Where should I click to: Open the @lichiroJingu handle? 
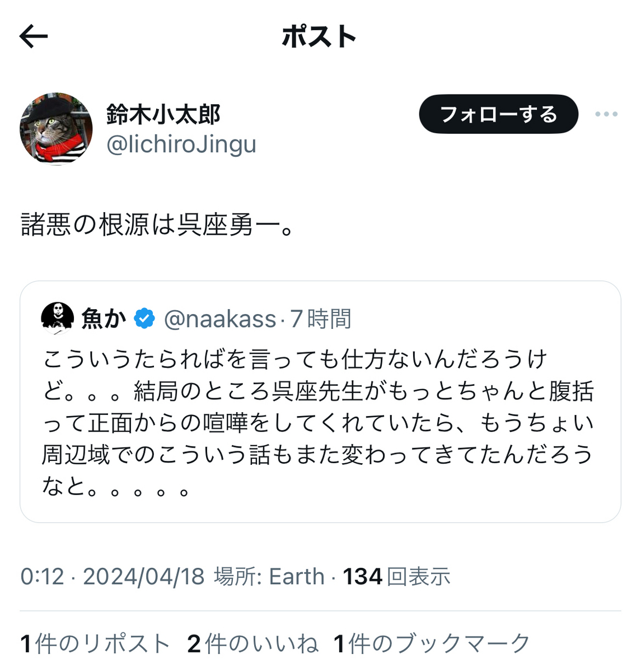pyautogui.click(x=181, y=144)
